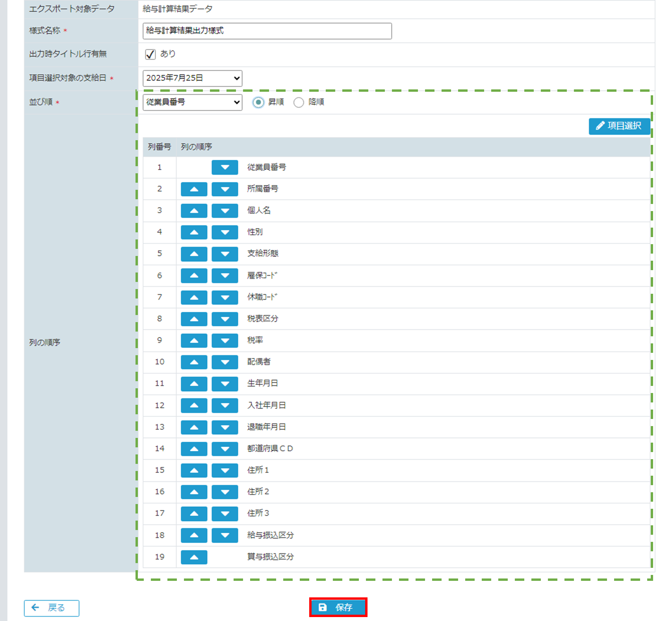Open the 並び順 従業員番号 dropdown

click(x=192, y=102)
